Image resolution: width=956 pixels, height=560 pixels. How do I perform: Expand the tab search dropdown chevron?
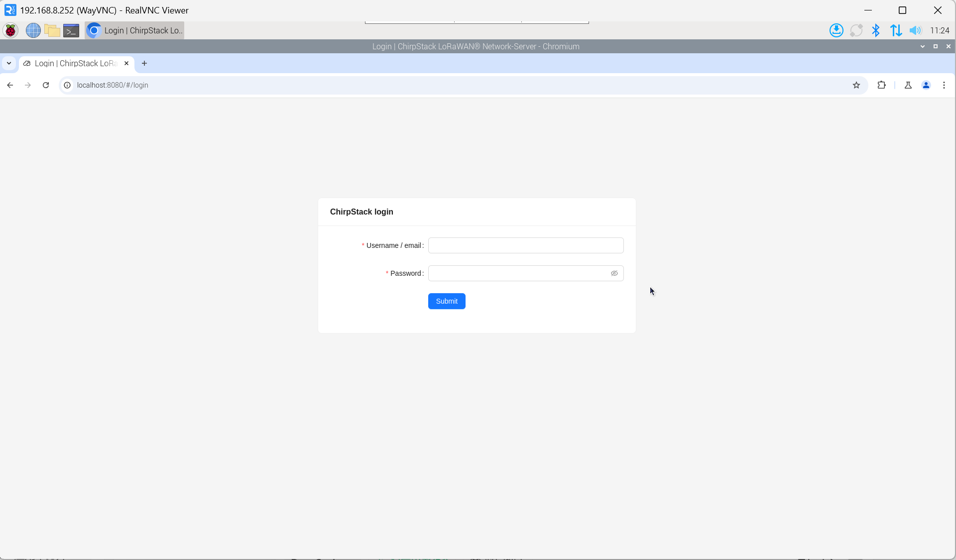(x=9, y=63)
